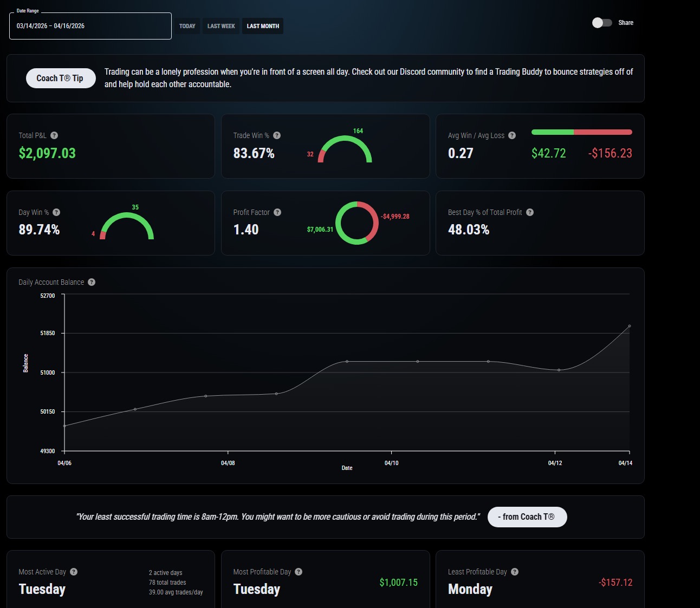Switch to the LAST WEEK range

pos(221,26)
